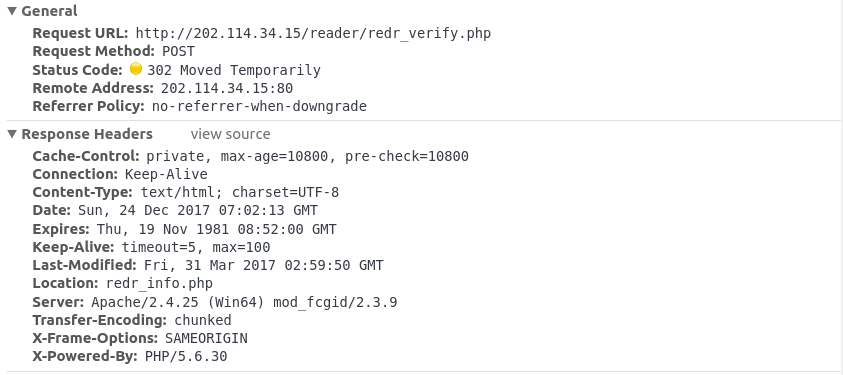Click the Response Headers section heading
843x375 pixels.
pos(87,134)
